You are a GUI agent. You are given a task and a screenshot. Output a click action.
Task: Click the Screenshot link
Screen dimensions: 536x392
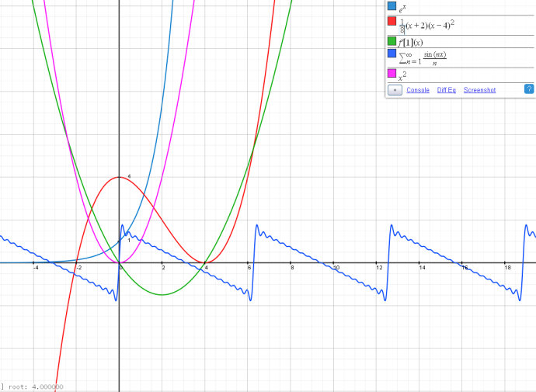pos(479,90)
